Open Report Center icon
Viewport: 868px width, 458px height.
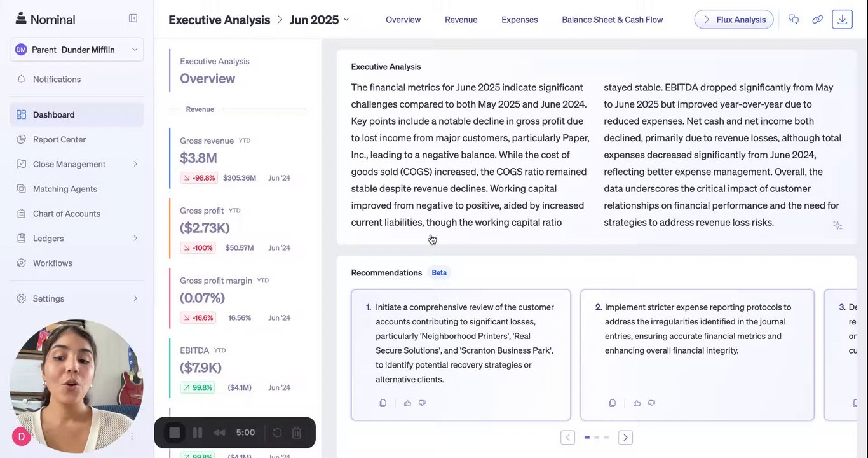[x=22, y=139]
